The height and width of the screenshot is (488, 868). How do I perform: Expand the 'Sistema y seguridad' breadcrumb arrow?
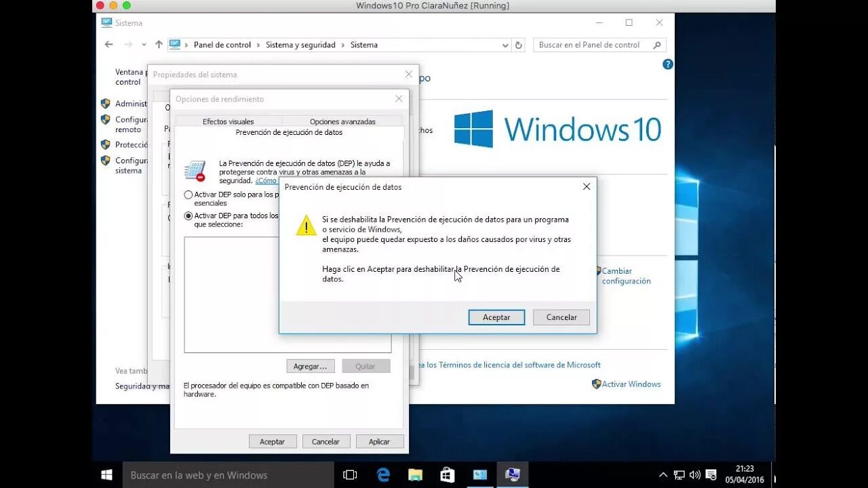(342, 45)
